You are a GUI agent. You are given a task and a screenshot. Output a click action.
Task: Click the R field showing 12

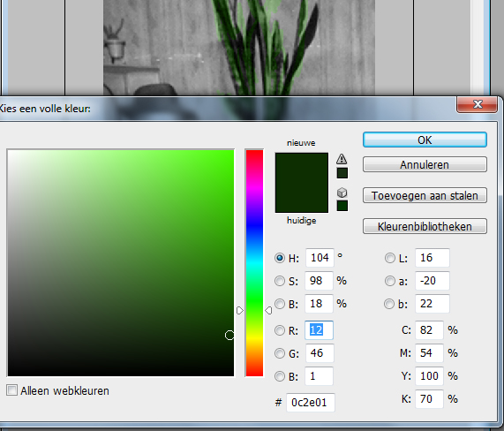click(x=319, y=330)
